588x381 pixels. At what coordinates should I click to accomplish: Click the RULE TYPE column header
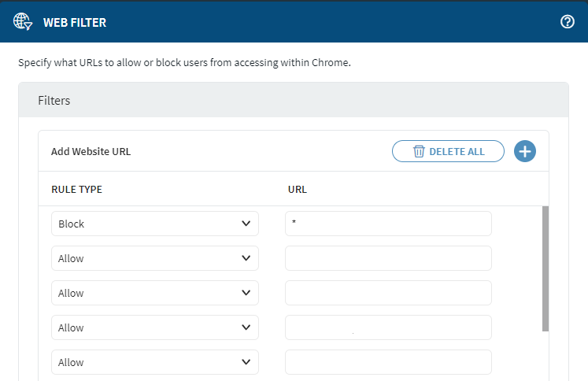coord(76,190)
